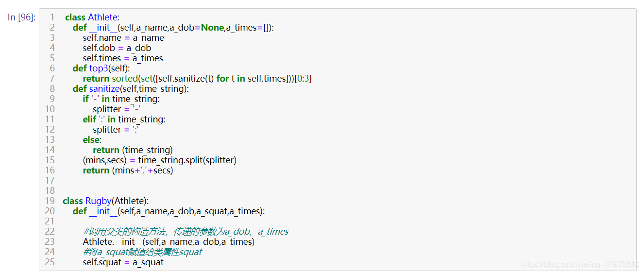Click Rugby __init__ with a_squat parameter
Image resolution: width=644 pixels, height=273 pixels.
tap(169, 211)
